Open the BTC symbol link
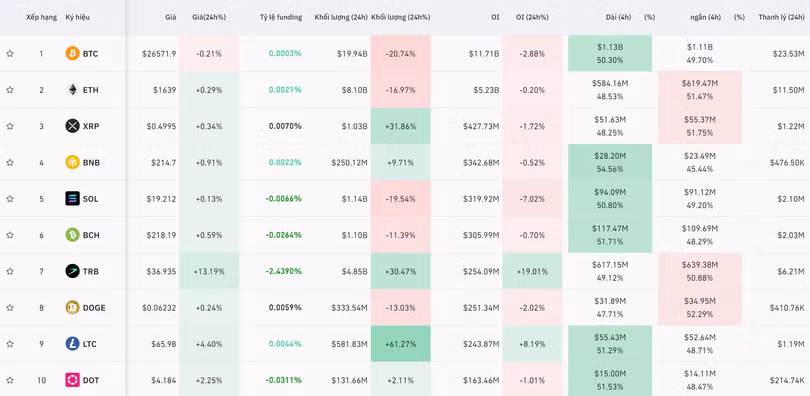This screenshot has width=810, height=396. coord(90,54)
